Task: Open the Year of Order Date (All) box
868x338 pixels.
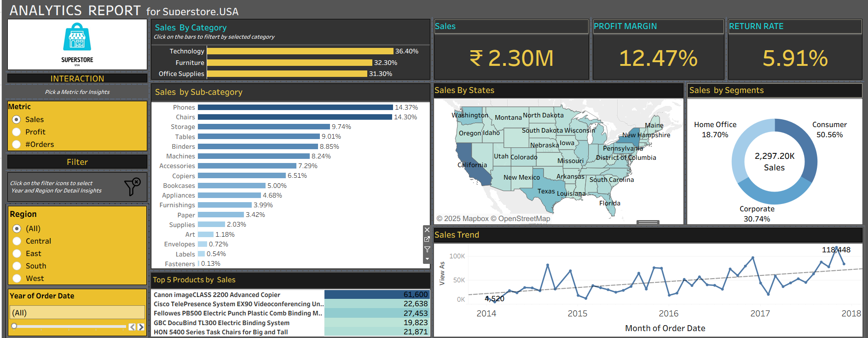Action: coord(77,313)
